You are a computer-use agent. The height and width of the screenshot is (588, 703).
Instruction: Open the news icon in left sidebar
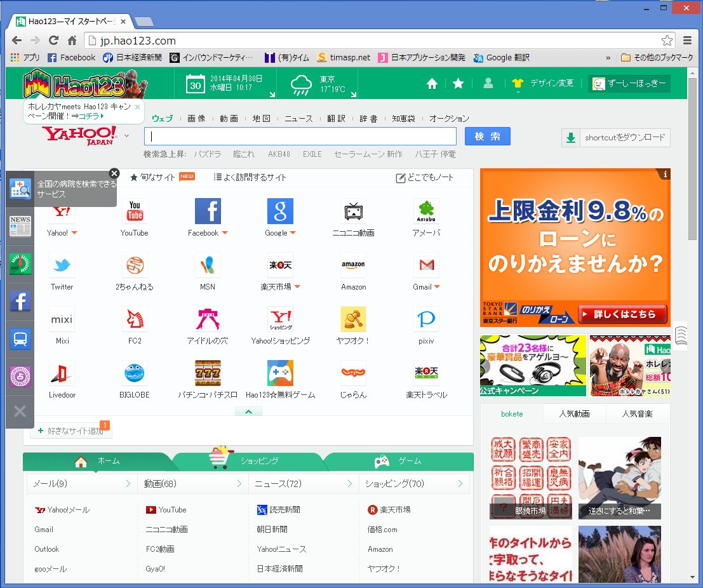pos(20,226)
